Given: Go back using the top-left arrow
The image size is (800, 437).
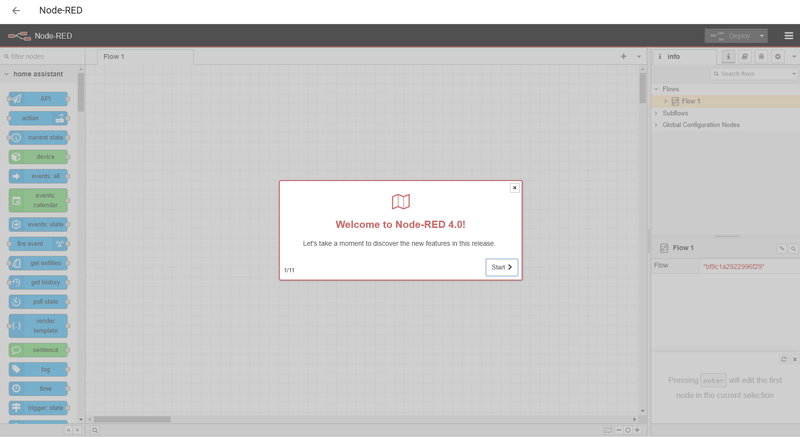Looking at the screenshot, I should tap(16, 10).
